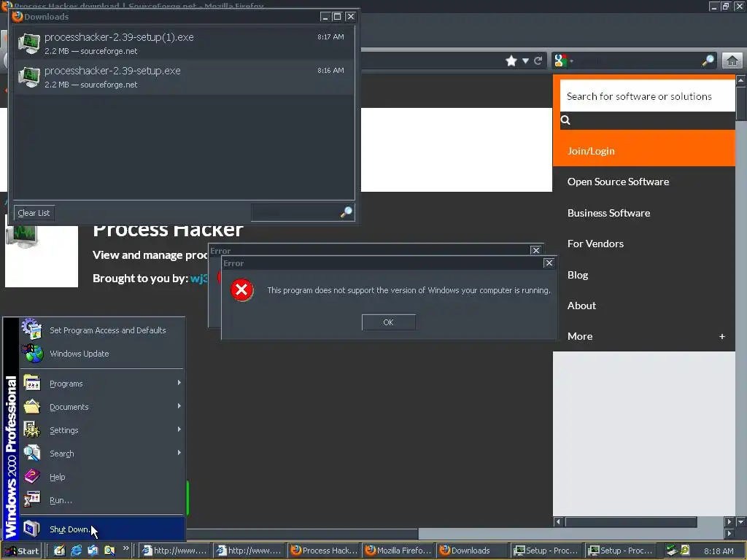Viewport: 747px width, 560px height.
Task: Choose Shut Down from Start menu
Action: [x=102, y=529]
